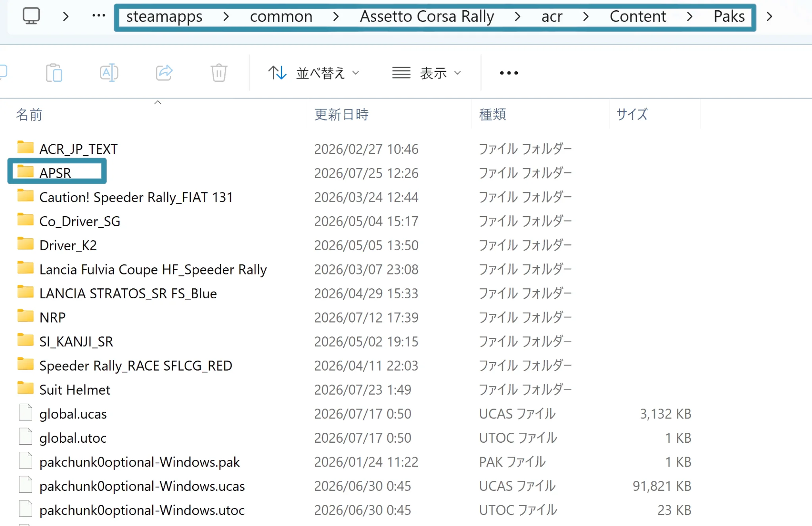Click file icon of pakchunk0optional-Windows.utoc
The image size is (812, 526).
(x=25, y=509)
